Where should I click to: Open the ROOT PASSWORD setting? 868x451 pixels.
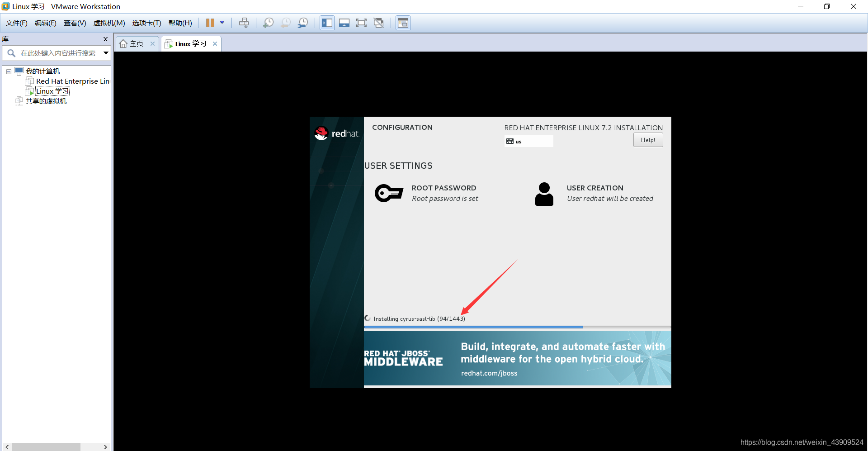click(443, 193)
